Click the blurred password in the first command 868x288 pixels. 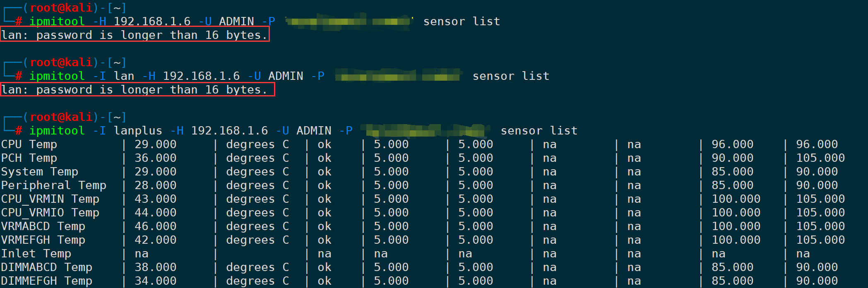point(349,21)
